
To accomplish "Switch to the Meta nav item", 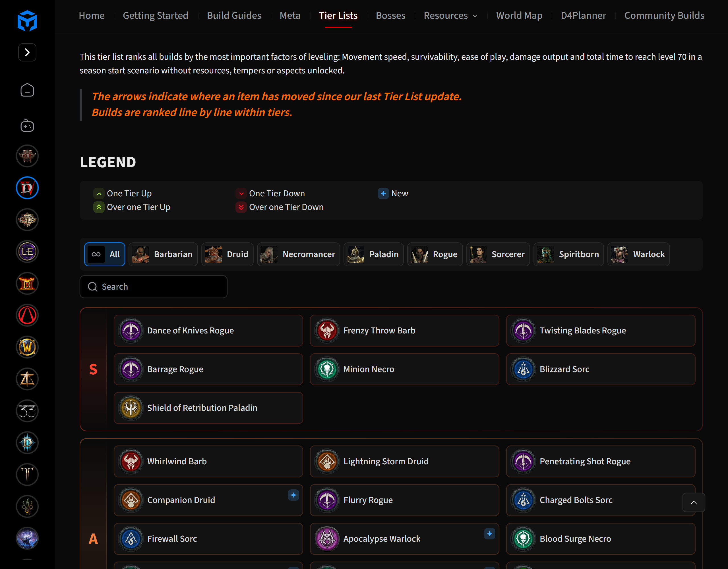I will pos(290,15).
